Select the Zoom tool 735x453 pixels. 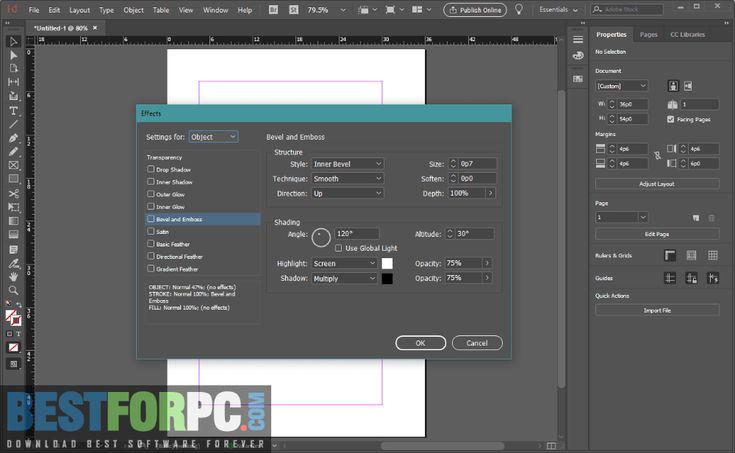click(x=13, y=290)
